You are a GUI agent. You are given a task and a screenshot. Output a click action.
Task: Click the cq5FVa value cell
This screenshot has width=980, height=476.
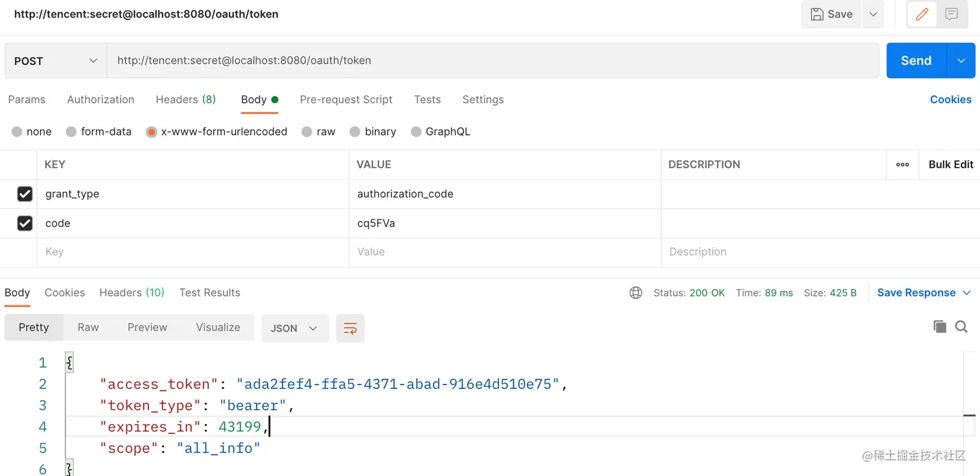point(505,223)
